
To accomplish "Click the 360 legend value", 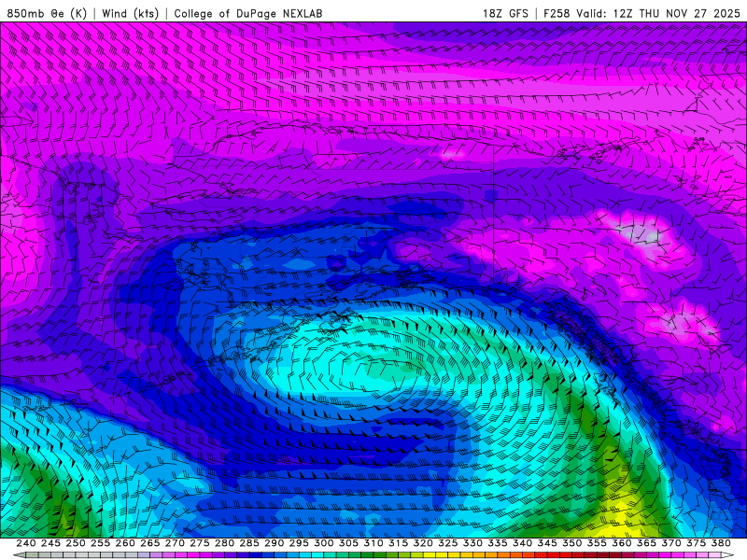I will click(x=621, y=543).
